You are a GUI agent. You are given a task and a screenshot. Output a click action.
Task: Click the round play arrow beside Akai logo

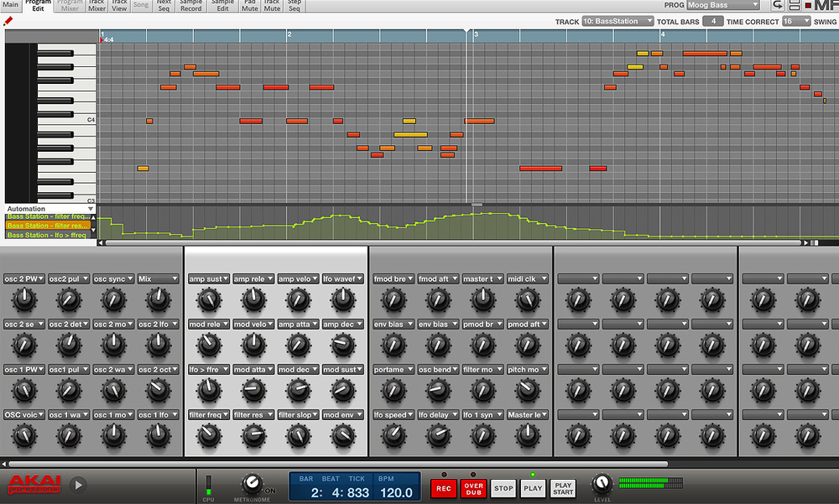(78, 485)
